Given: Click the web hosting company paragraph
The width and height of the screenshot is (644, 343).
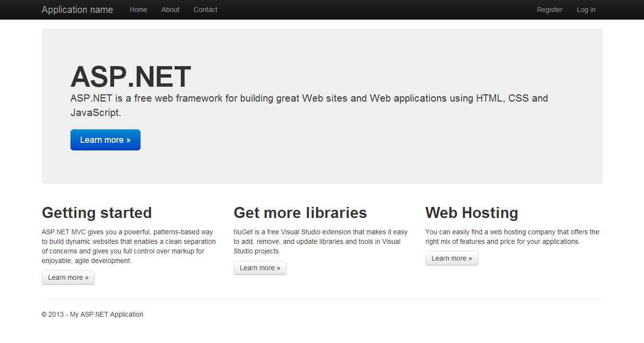Looking at the screenshot, I should pos(512,237).
